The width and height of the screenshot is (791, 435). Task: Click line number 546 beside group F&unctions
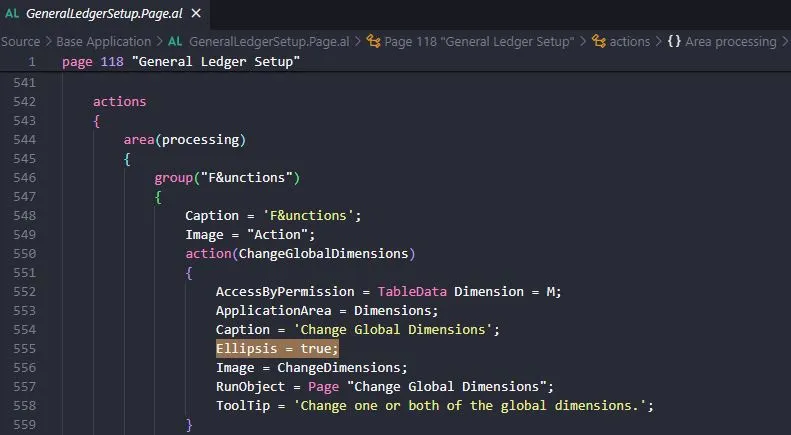click(25, 178)
